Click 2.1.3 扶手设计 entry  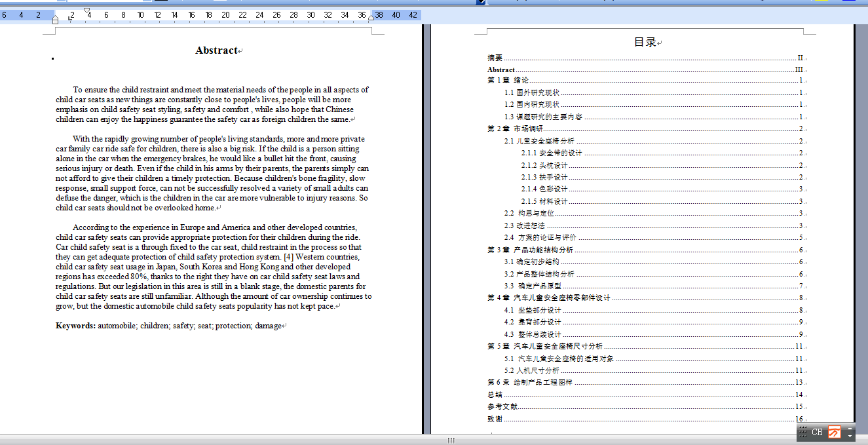pos(664,177)
